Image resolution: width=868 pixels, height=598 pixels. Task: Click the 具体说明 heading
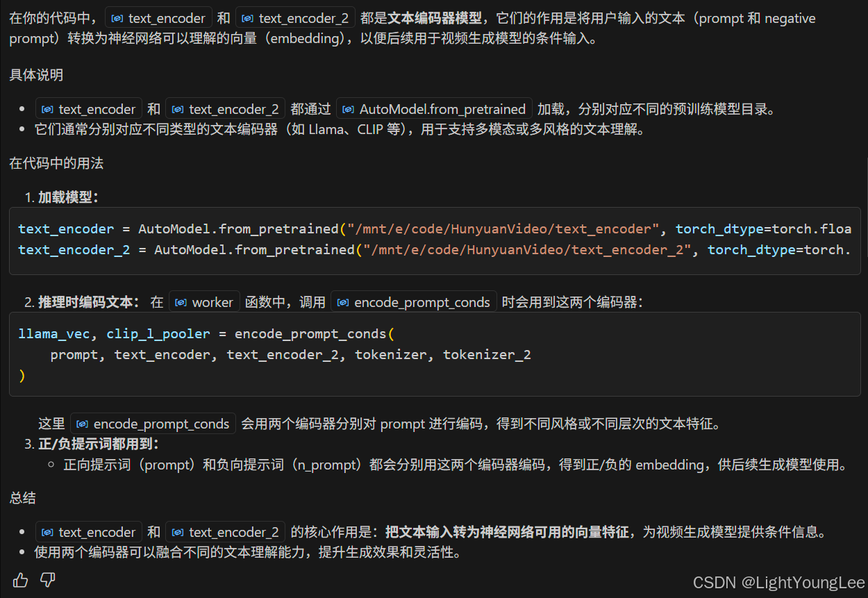tap(36, 75)
